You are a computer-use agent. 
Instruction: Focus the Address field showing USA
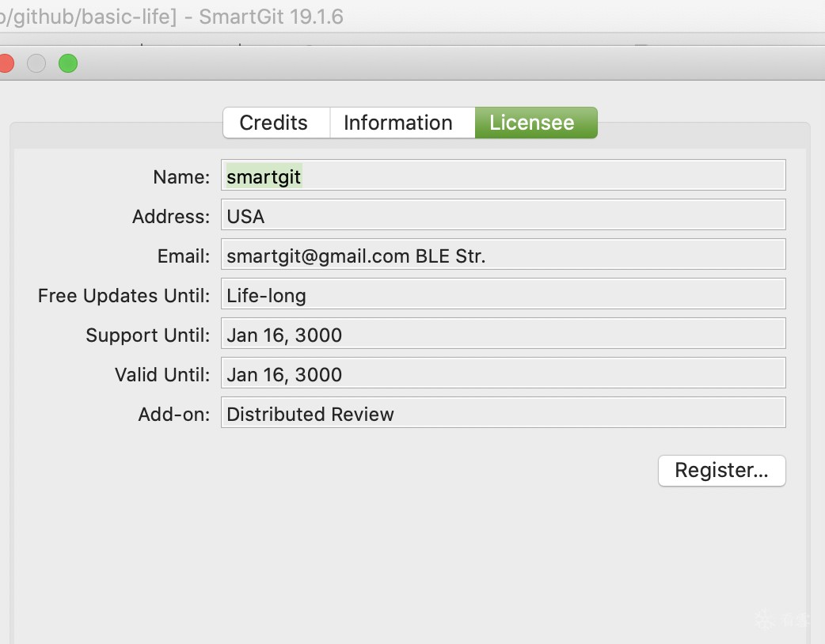tap(503, 215)
